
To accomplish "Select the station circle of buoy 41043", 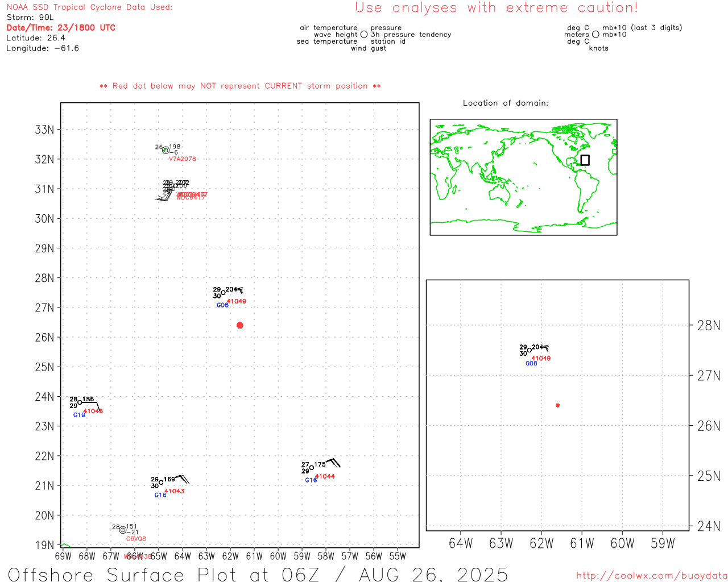I will pos(161,483).
